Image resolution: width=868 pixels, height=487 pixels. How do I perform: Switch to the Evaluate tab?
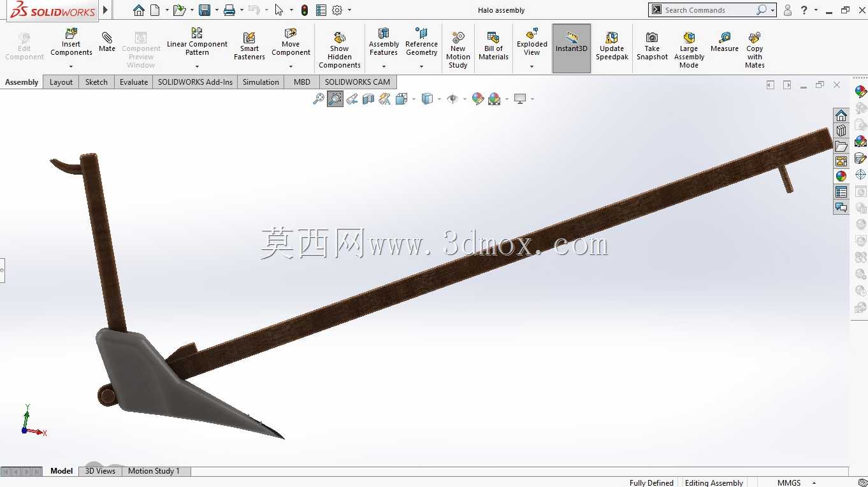pyautogui.click(x=134, y=82)
